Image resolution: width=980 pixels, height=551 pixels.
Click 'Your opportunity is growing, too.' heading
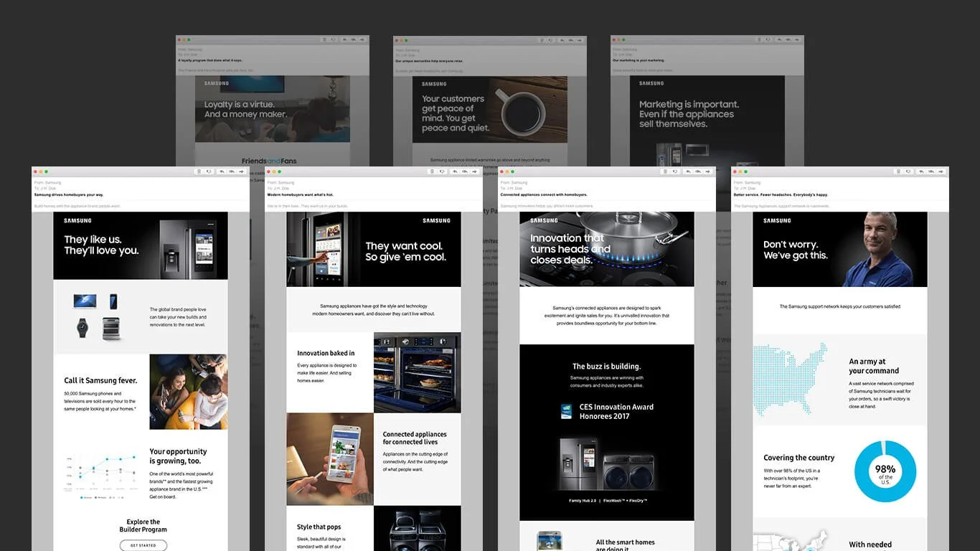coord(178,456)
